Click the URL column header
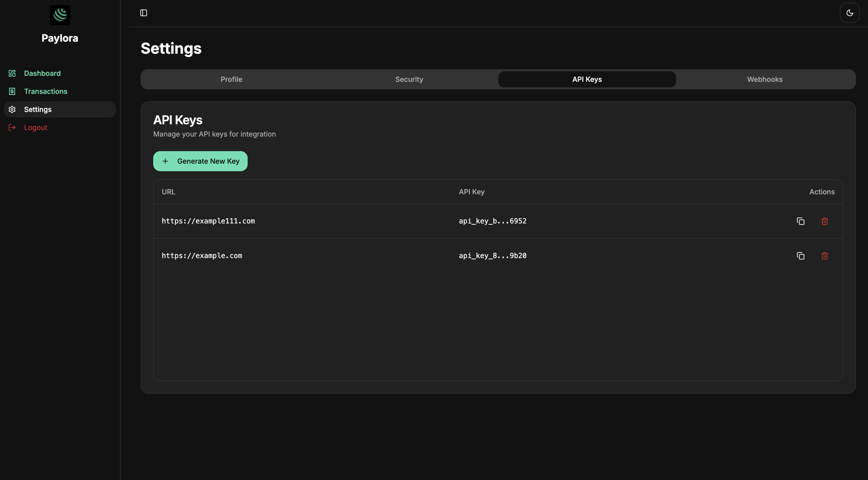The height and width of the screenshot is (480, 868). (x=168, y=192)
